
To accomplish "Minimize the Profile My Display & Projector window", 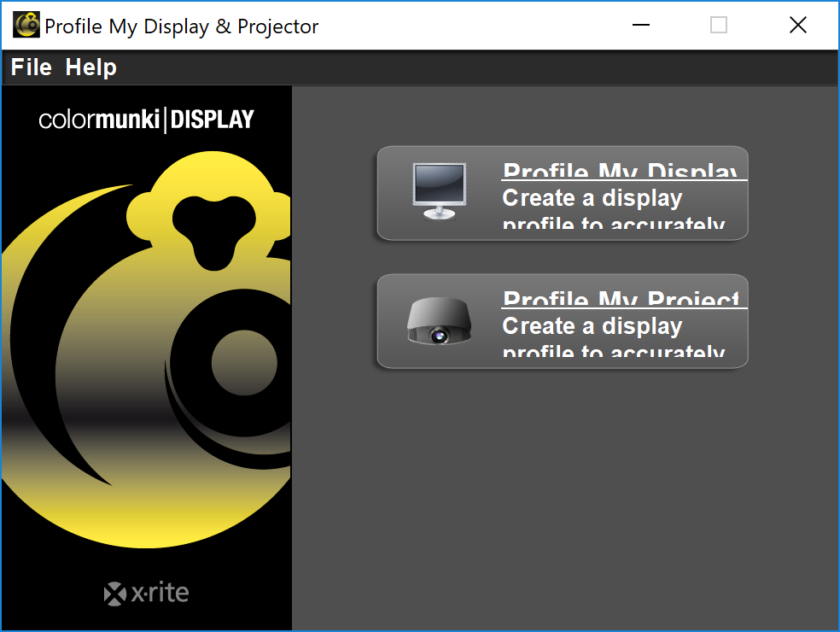I will tap(641, 25).
